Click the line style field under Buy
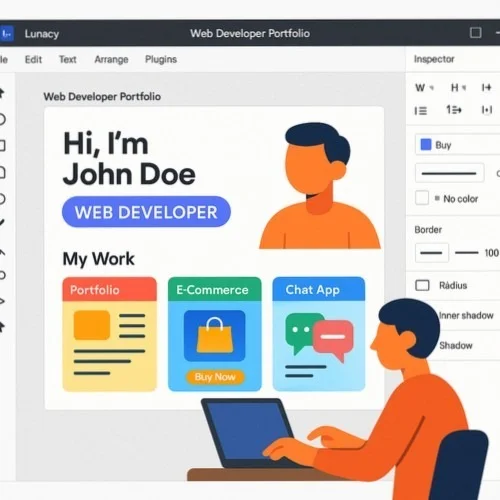This screenshot has width=500, height=500. (x=449, y=173)
